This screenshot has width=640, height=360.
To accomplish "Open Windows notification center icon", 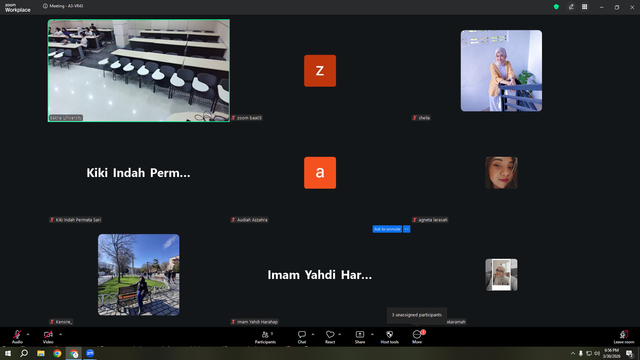I will (629, 353).
